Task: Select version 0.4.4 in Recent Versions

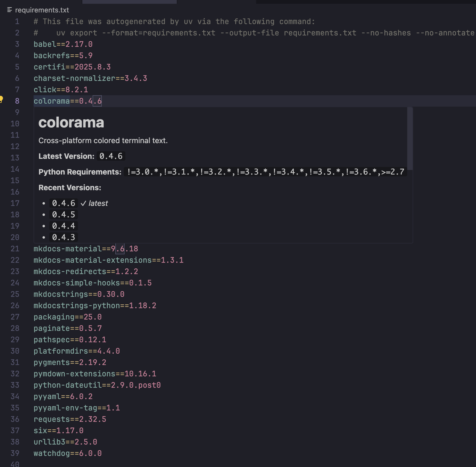Action: click(x=64, y=226)
